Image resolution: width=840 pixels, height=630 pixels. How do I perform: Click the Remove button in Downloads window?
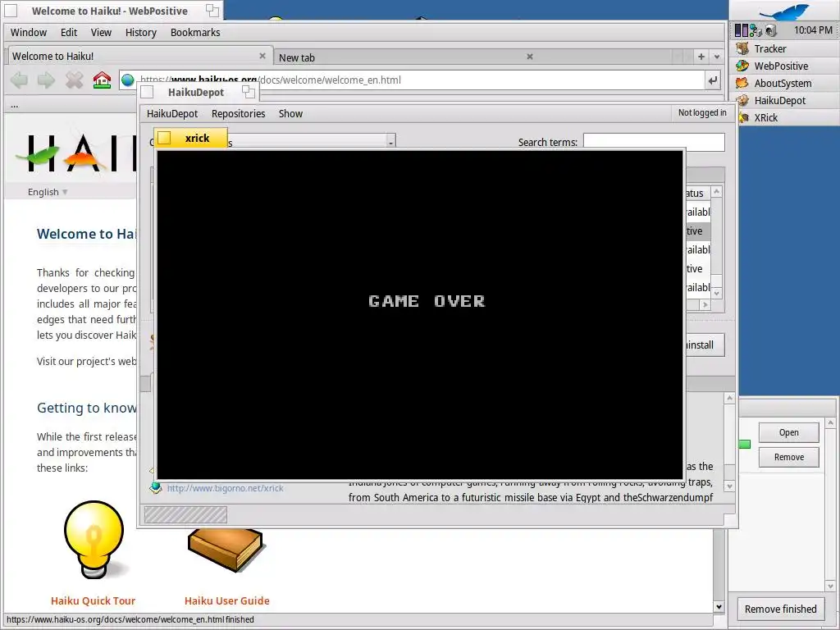(788, 457)
